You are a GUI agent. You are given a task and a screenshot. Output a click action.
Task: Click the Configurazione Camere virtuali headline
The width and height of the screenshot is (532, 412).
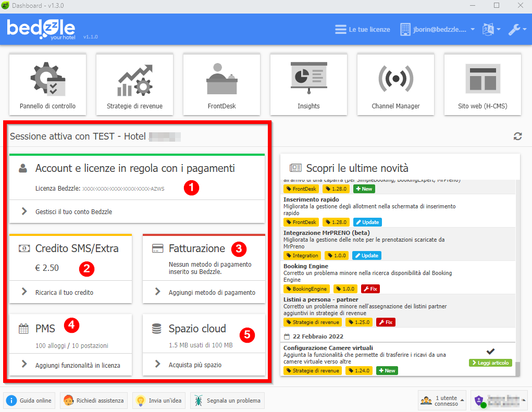coord(328,348)
